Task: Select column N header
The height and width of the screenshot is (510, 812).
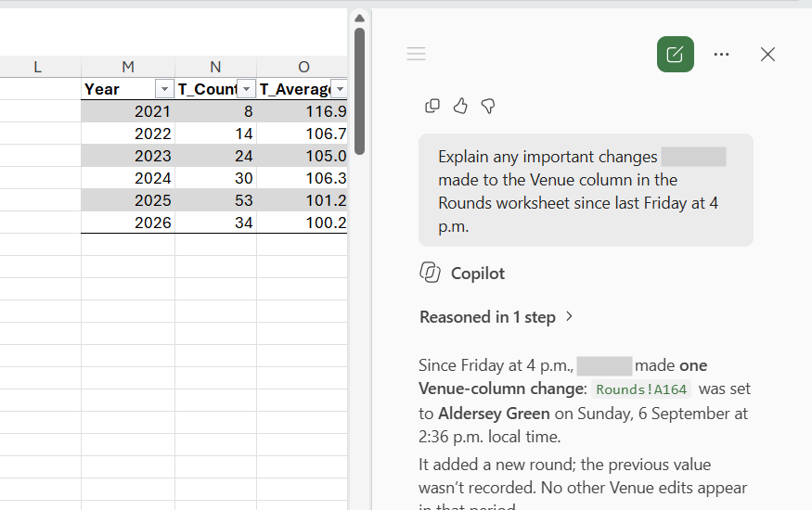Action: coord(215,67)
